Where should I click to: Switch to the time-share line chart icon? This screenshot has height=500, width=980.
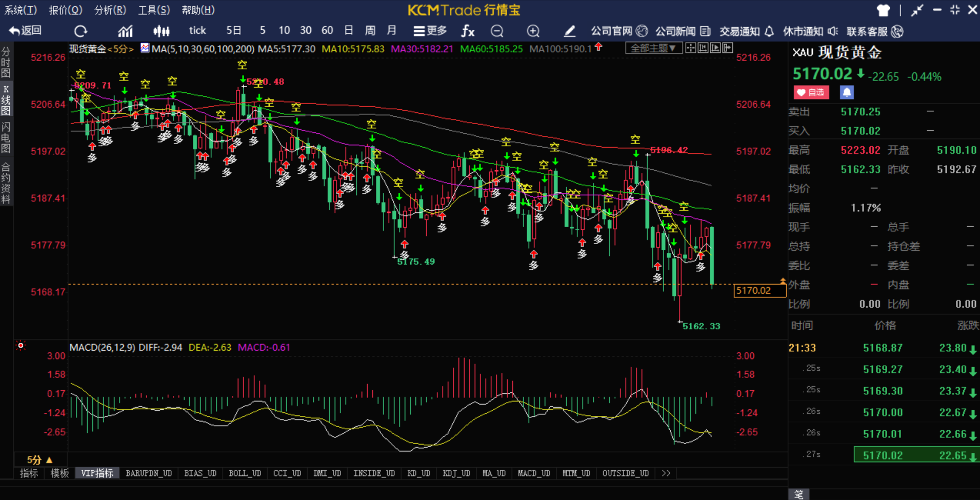(125, 31)
